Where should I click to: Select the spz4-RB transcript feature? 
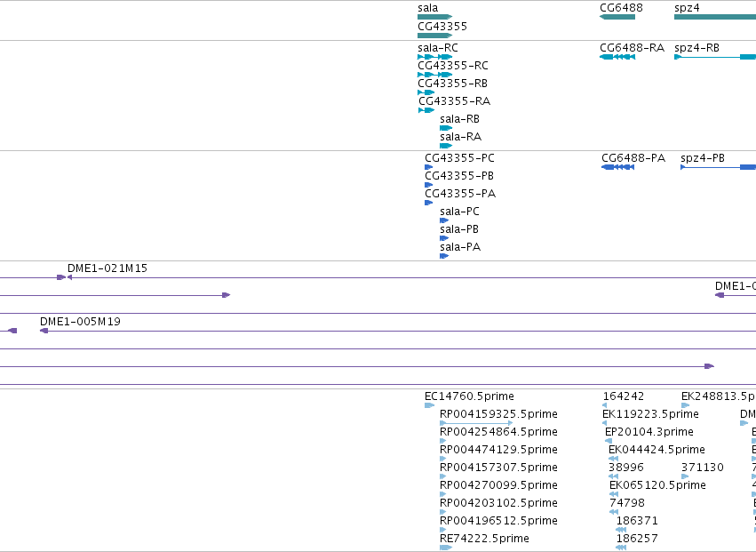coord(715,57)
